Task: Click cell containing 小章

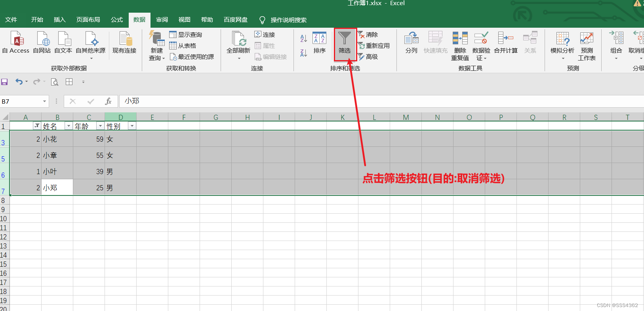Action: pyautogui.click(x=57, y=155)
